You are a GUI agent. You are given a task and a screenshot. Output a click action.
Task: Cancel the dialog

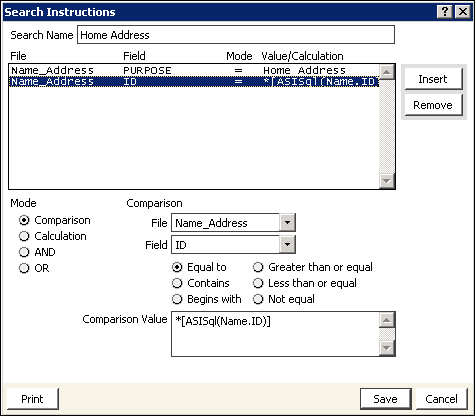point(442,399)
